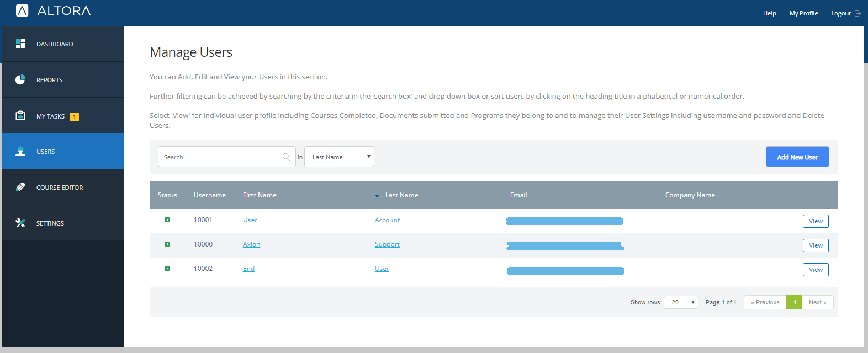This screenshot has height=353, width=868.
Task: Go to My Profile
Action: [803, 13]
